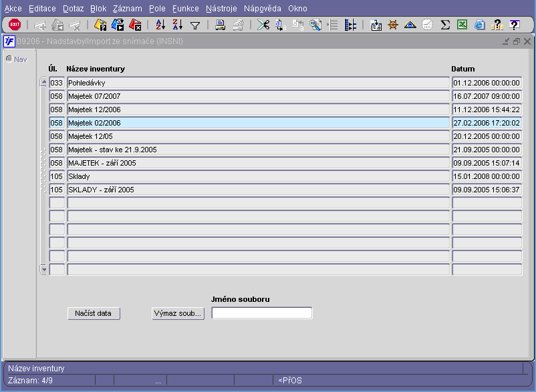Image resolution: width=536 pixels, height=392 pixels.
Task: Open the Funkce menu
Action: pos(186,9)
